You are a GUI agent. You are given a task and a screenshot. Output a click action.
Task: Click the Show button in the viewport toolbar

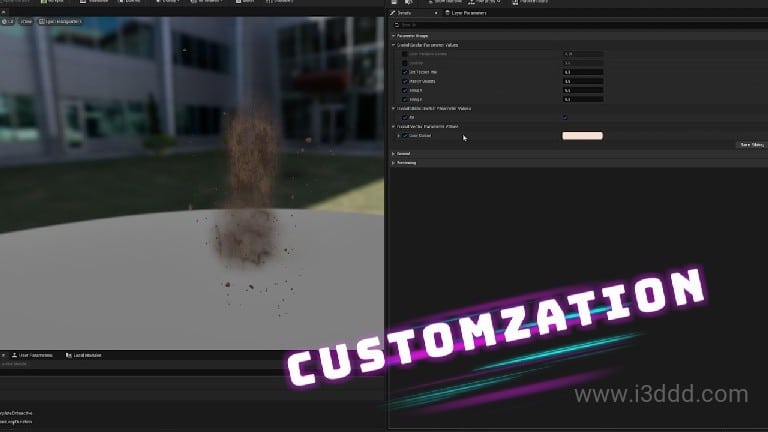(x=26, y=22)
